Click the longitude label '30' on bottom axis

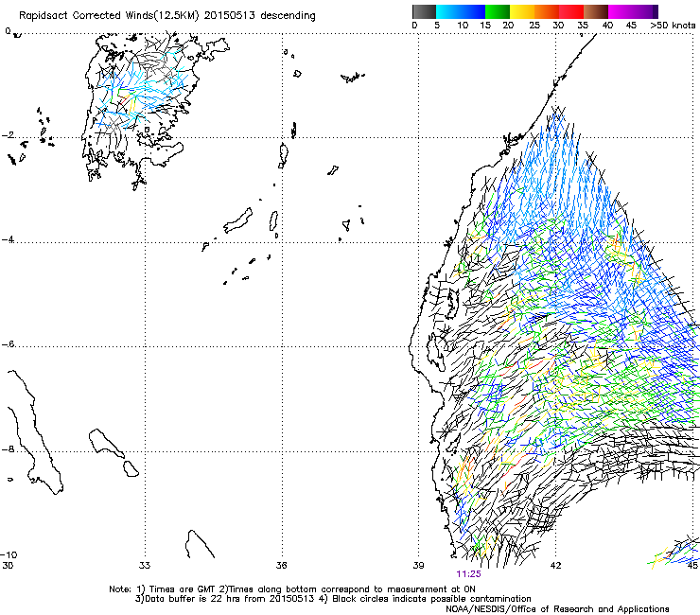point(8,566)
